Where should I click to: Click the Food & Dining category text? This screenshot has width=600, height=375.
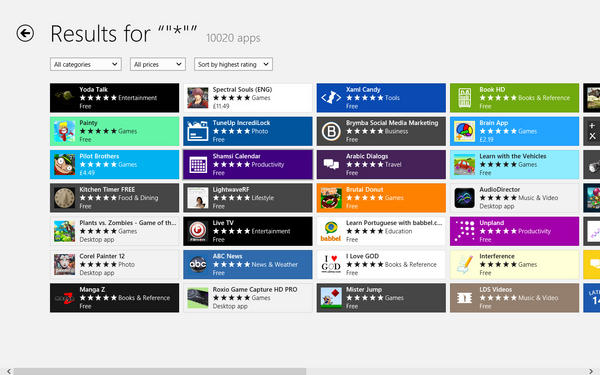tap(138, 198)
